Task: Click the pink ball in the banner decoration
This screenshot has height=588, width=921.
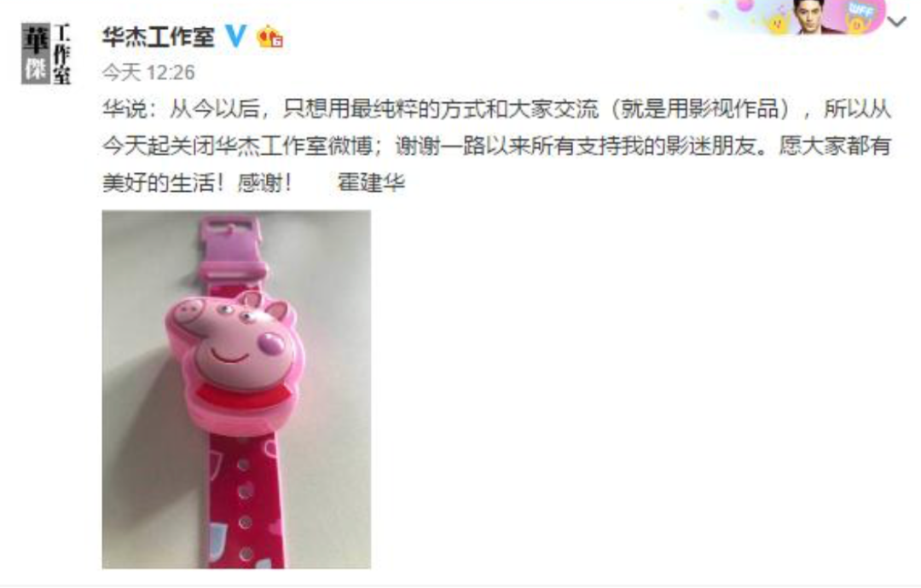Action: (x=744, y=5)
